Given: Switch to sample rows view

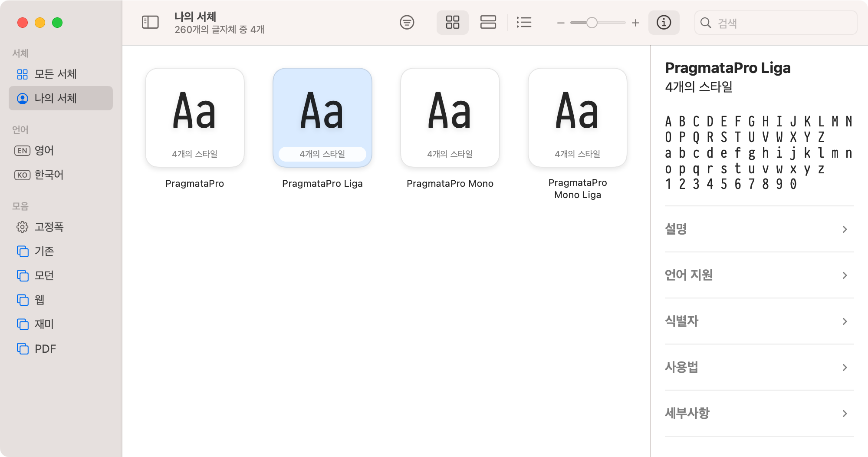Looking at the screenshot, I should (x=488, y=22).
